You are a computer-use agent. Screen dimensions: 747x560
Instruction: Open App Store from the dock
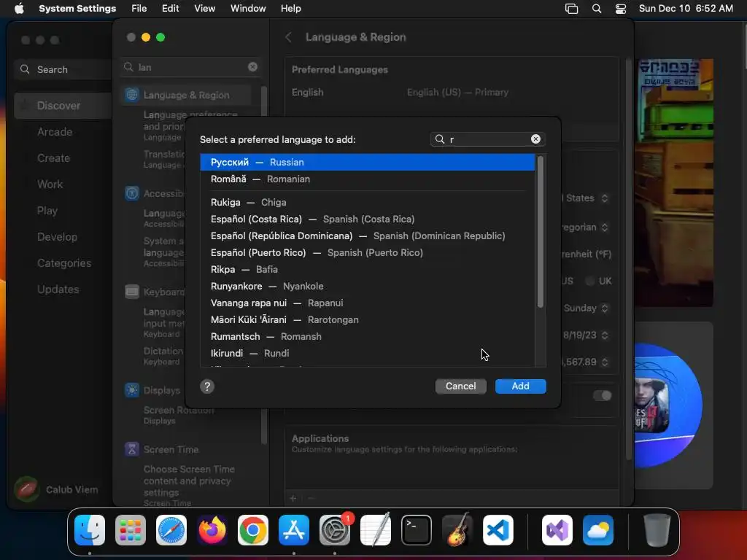(x=294, y=530)
